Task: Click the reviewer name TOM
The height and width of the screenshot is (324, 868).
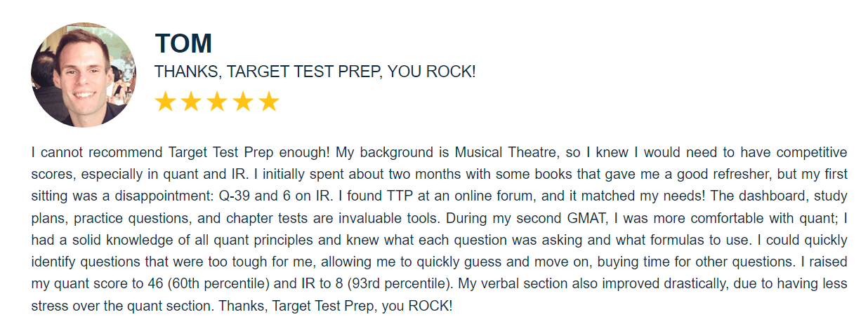Action: point(183,43)
